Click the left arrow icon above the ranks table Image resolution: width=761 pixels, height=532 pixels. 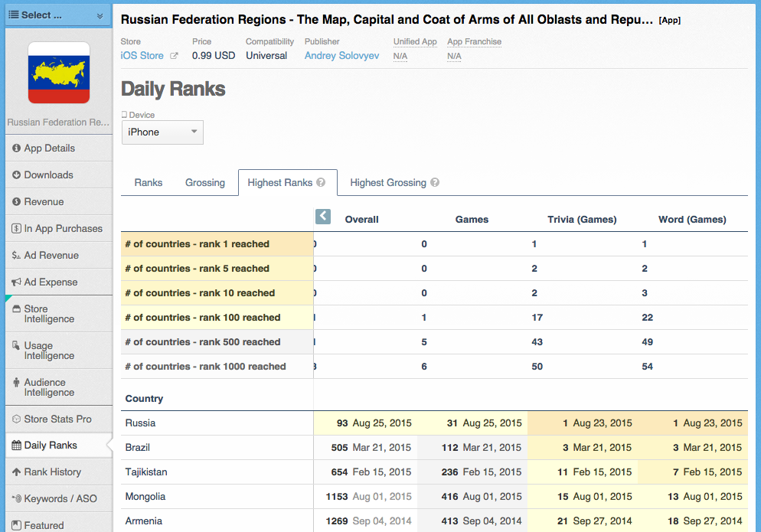pyautogui.click(x=323, y=217)
